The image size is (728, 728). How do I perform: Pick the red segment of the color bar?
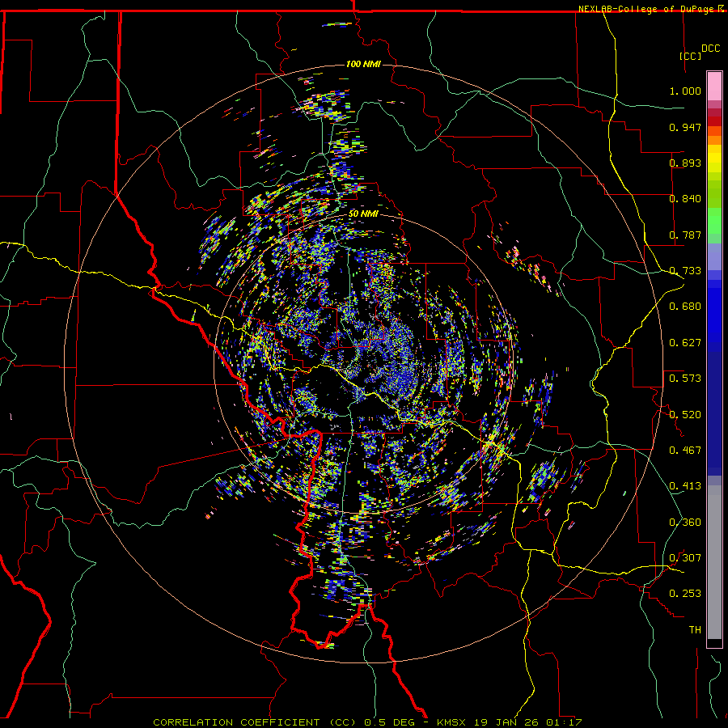[x=714, y=121]
